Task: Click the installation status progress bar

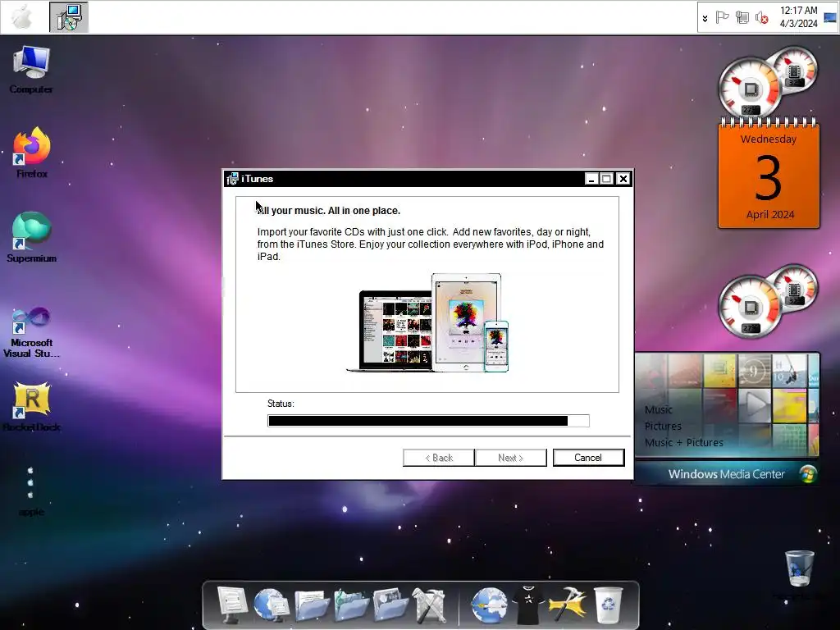Action: click(428, 421)
